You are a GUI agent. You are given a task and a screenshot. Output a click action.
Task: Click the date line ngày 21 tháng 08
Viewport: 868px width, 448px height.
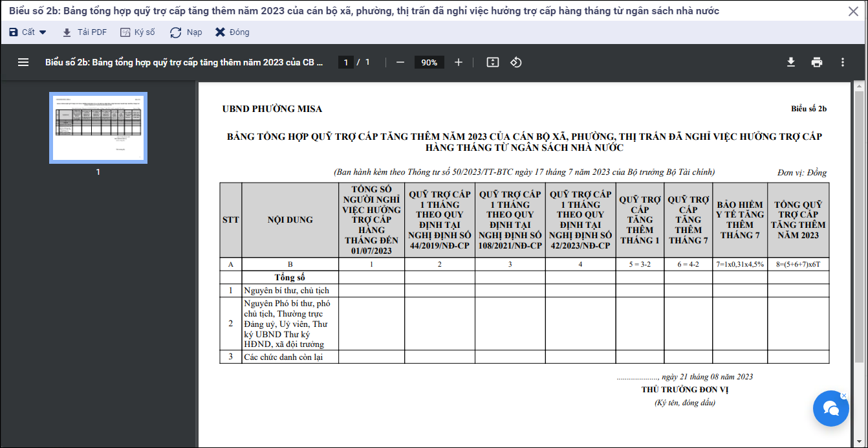(685, 377)
